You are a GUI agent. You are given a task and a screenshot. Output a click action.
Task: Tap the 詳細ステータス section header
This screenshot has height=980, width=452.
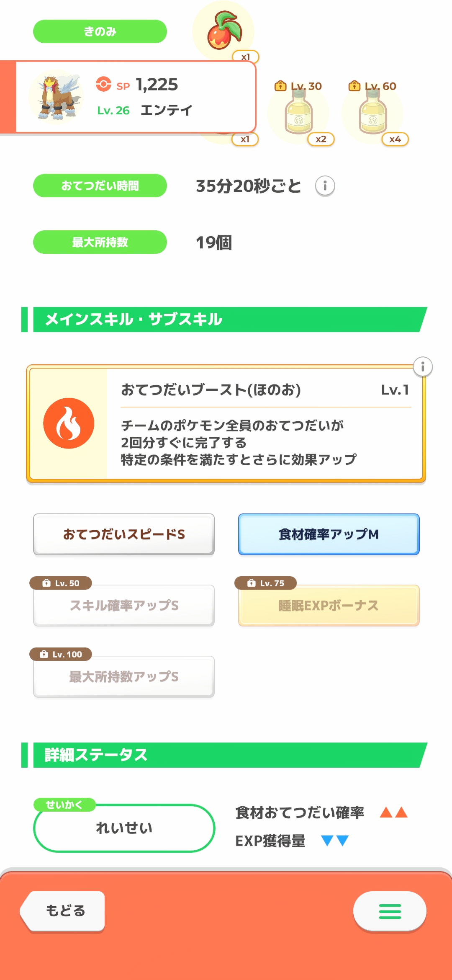(226, 755)
